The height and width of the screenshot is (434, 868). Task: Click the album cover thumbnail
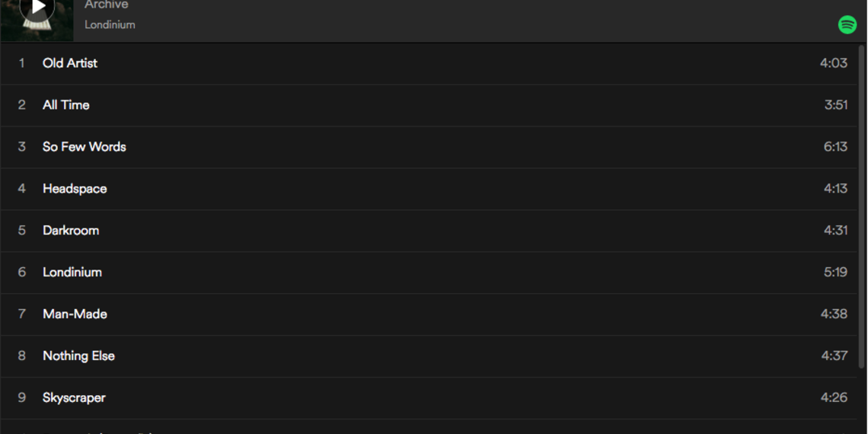(x=37, y=20)
